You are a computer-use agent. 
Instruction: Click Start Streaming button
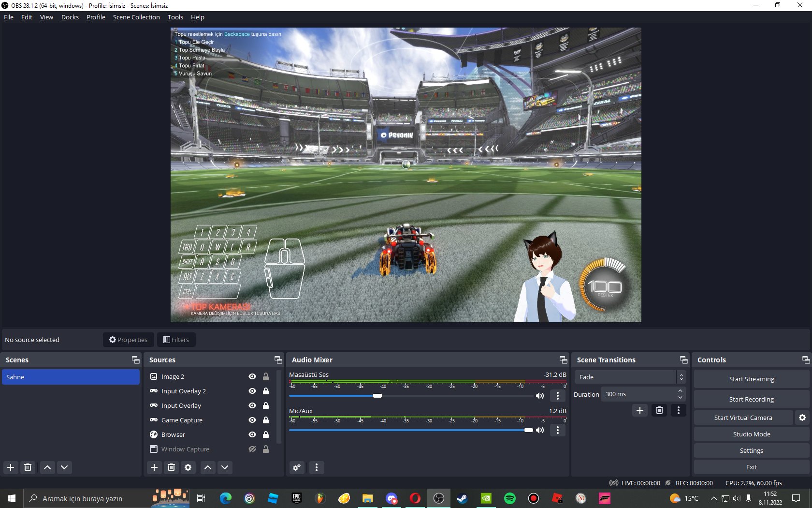tap(752, 379)
